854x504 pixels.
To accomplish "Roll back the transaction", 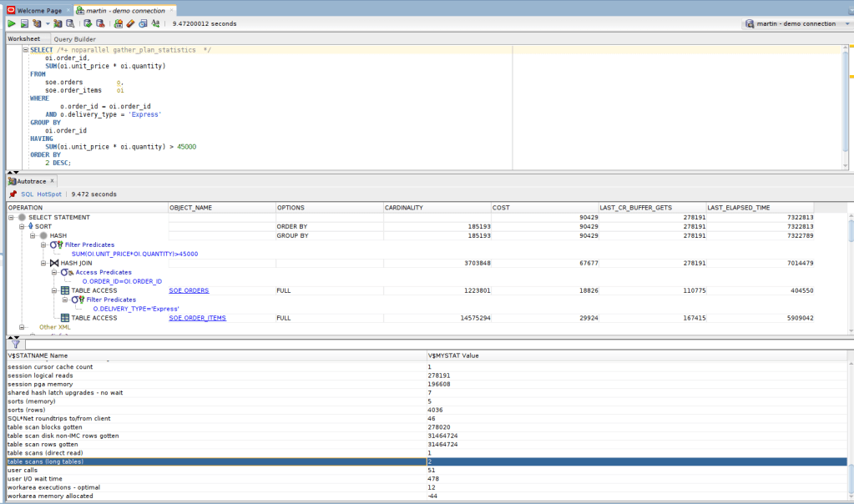I will click(101, 23).
